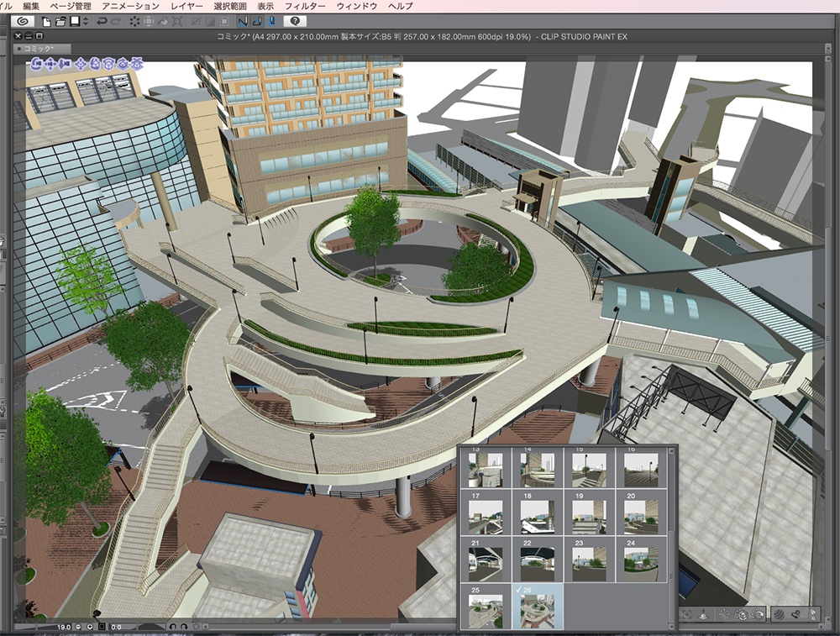Select camera preset thumbnail 13
This screenshot has width=840, height=636.
[x=486, y=467]
